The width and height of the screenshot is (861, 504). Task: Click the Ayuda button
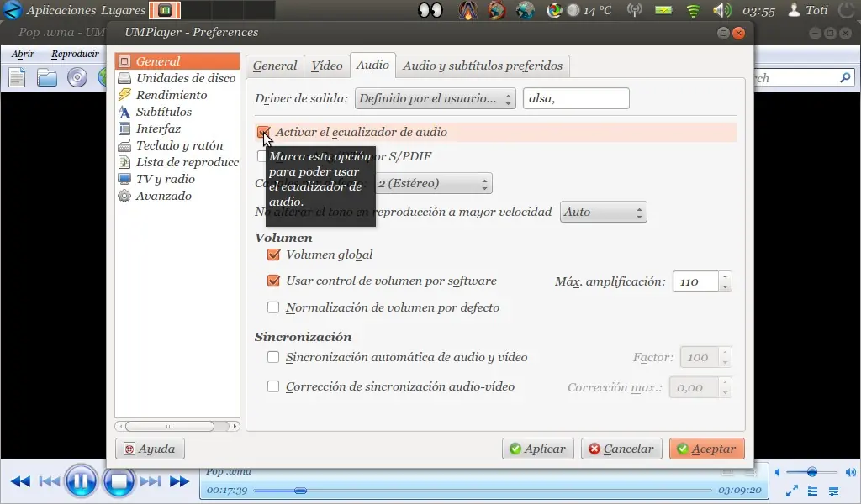point(150,449)
